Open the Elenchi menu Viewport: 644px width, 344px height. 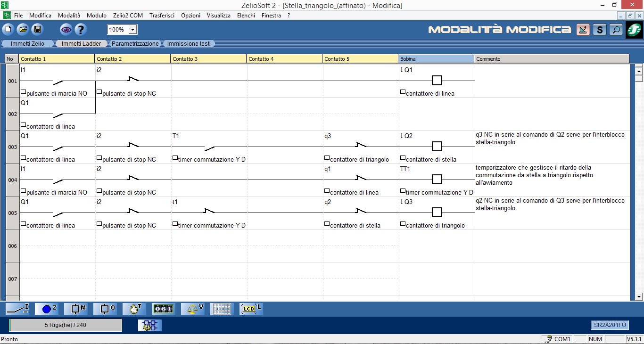pyautogui.click(x=246, y=16)
